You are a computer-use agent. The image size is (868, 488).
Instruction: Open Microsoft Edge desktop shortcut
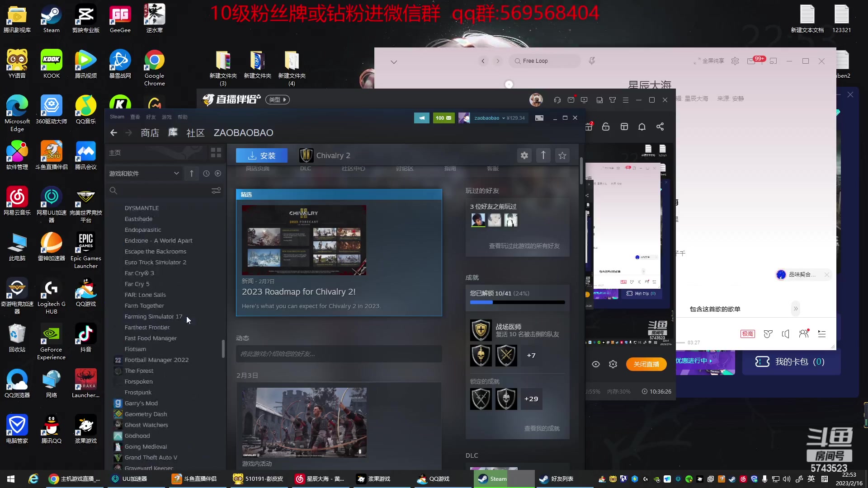point(17,113)
